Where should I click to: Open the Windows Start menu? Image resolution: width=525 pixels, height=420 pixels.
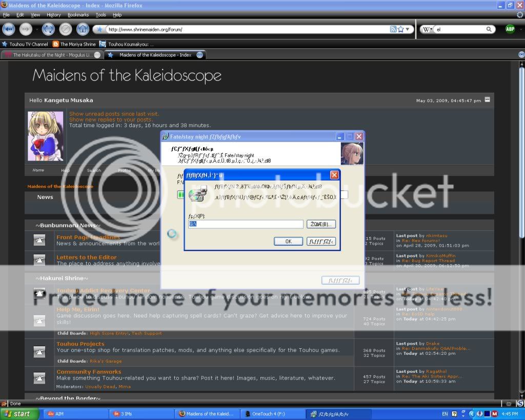[x=16, y=414]
